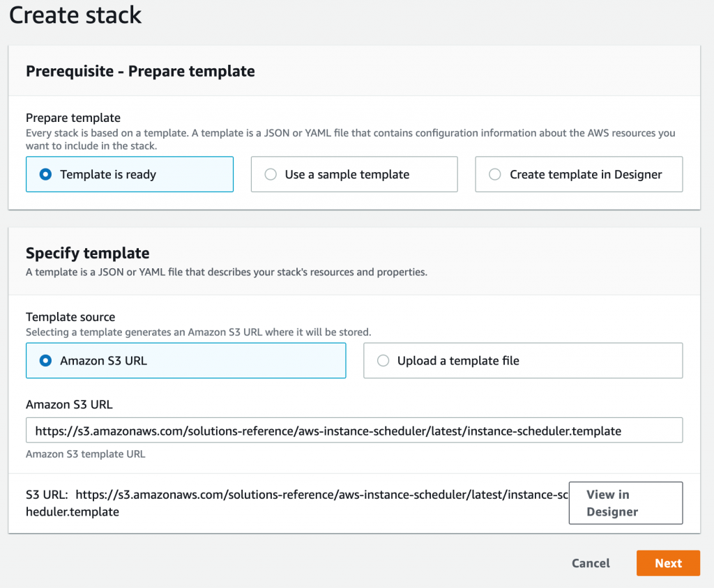The image size is (714, 588).
Task: Click the "Specify template" section heading
Action: click(87, 253)
